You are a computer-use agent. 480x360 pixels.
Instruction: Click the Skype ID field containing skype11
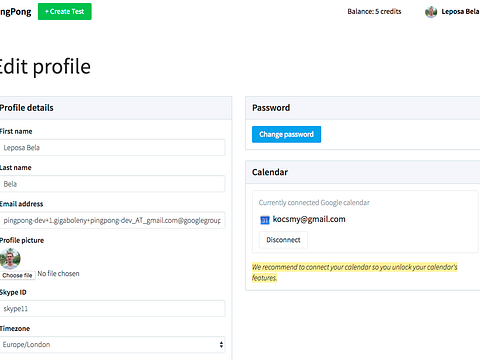(112, 309)
